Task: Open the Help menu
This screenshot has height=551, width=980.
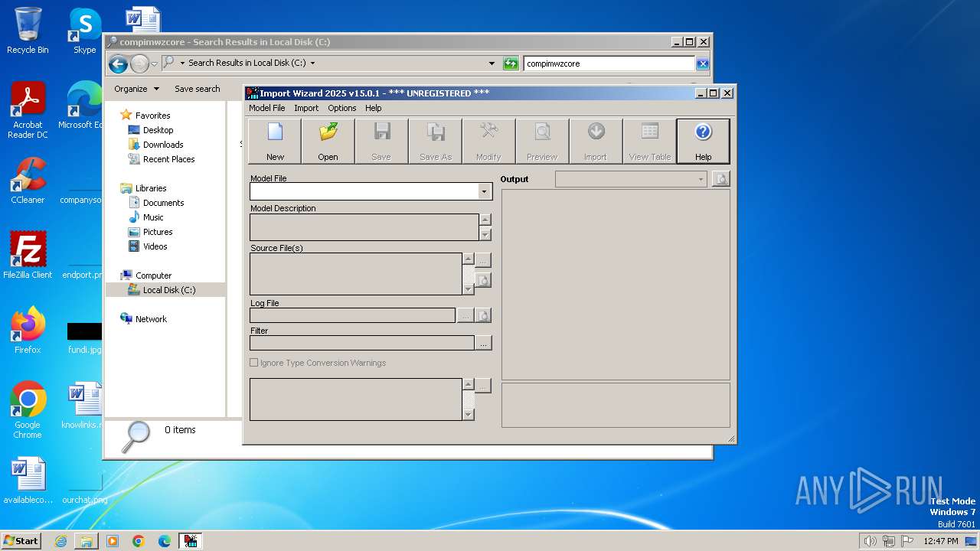Action: click(x=374, y=108)
